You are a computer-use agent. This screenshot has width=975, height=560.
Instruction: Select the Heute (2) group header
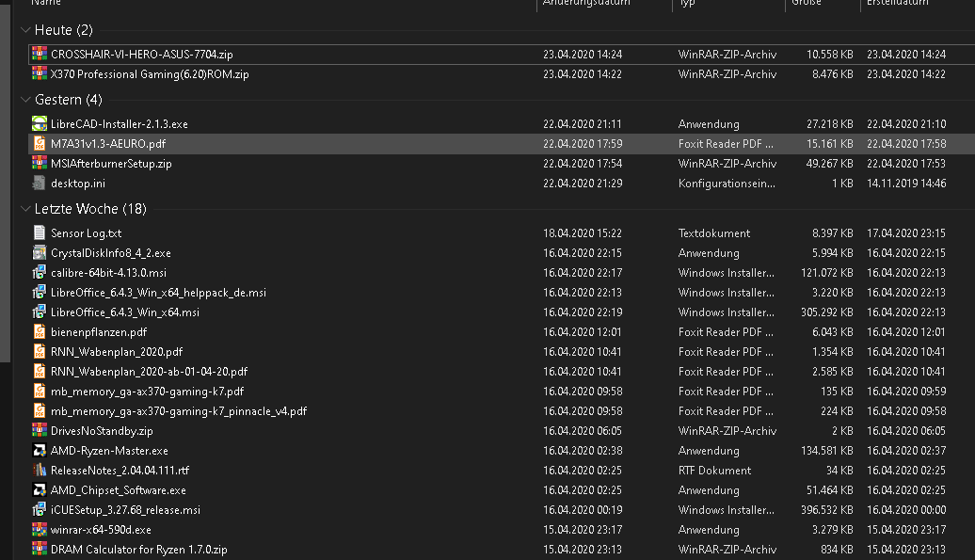point(63,30)
